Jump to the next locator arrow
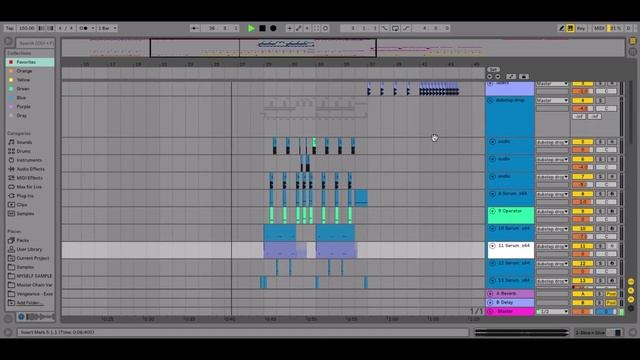 click(x=498, y=77)
